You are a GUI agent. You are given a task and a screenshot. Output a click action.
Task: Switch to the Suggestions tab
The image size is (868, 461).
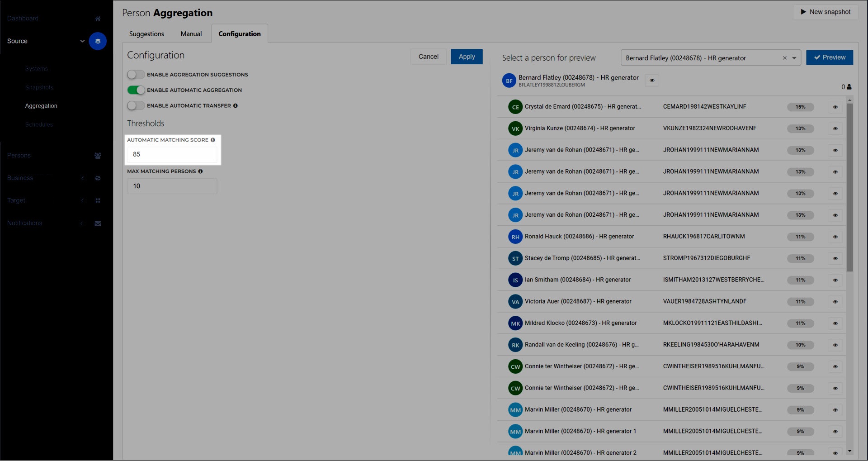point(146,34)
